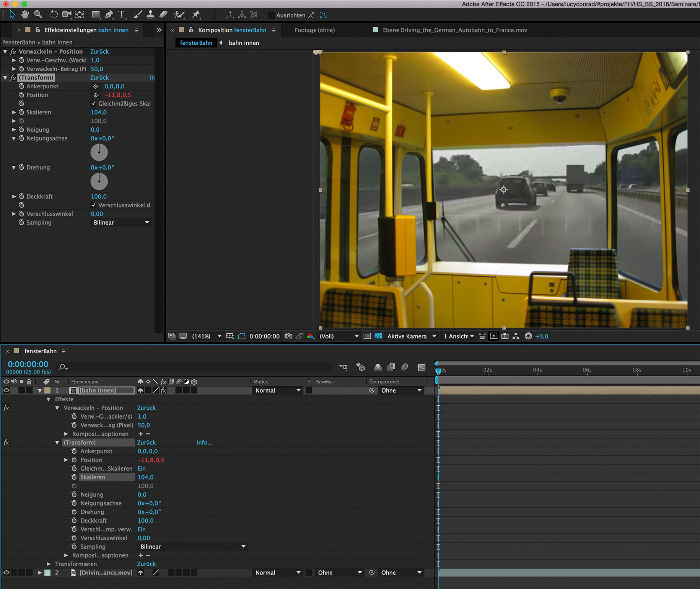Click the Drehung rotation dial

99,181
